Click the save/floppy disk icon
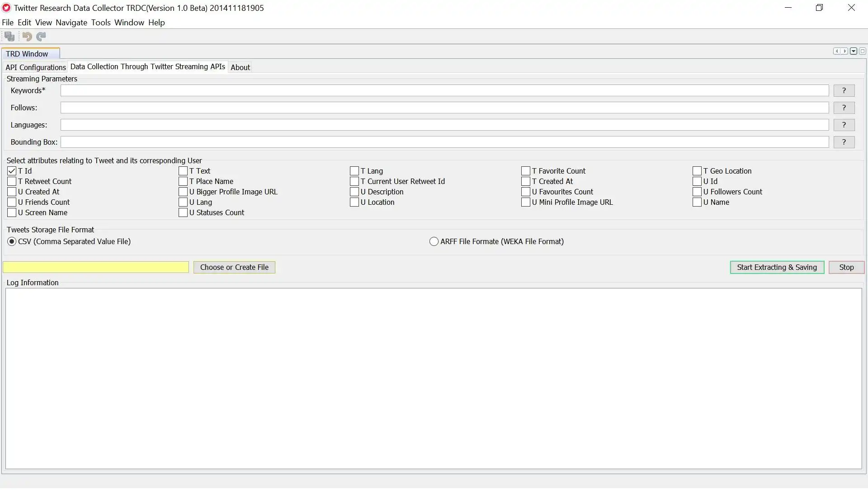Image resolution: width=868 pixels, height=490 pixels. 9,36
